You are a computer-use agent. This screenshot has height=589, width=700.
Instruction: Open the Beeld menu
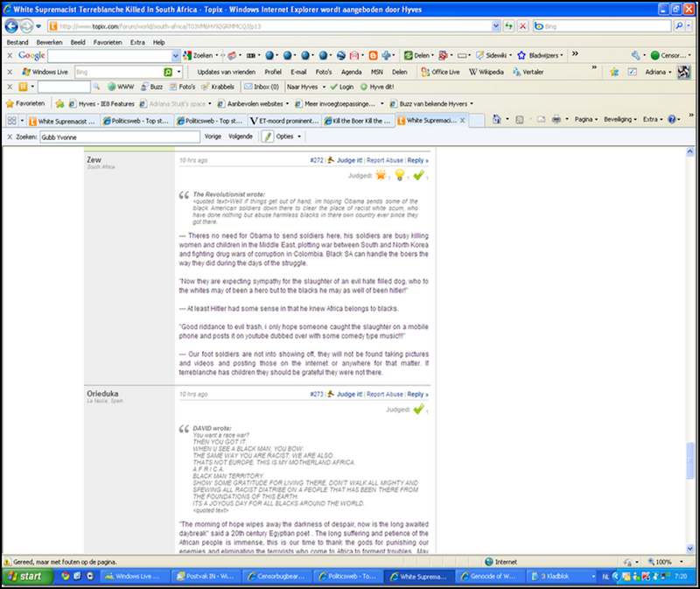[x=78, y=42]
